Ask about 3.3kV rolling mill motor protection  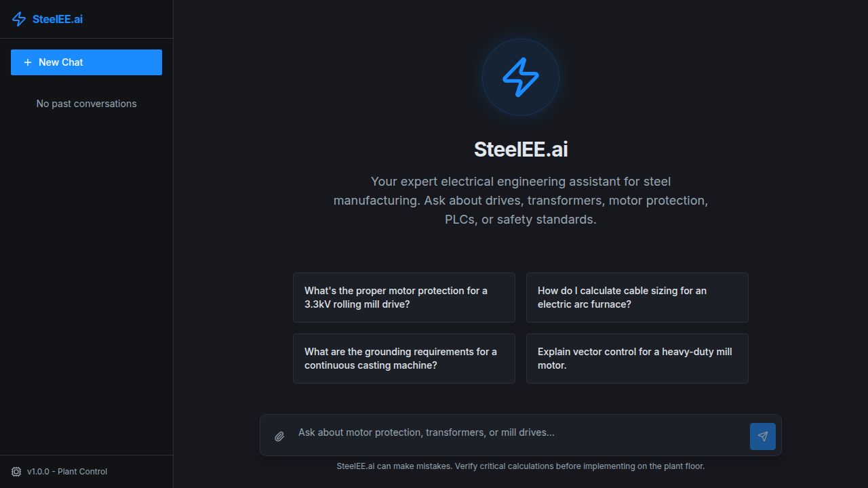(403, 297)
